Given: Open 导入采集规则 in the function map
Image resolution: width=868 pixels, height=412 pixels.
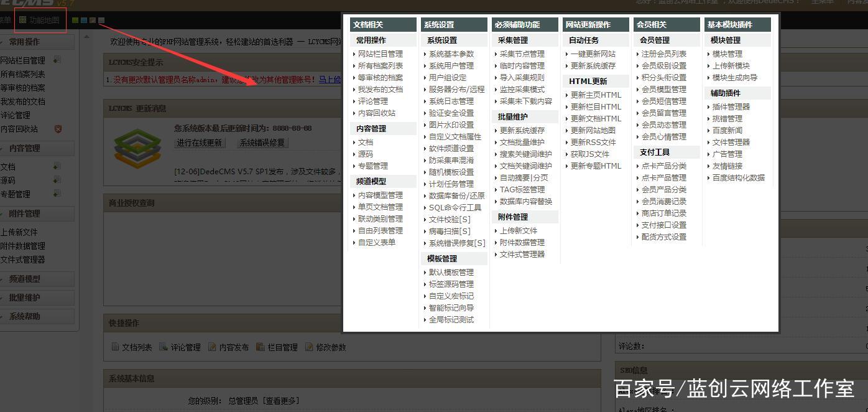Looking at the screenshot, I should (522, 78).
